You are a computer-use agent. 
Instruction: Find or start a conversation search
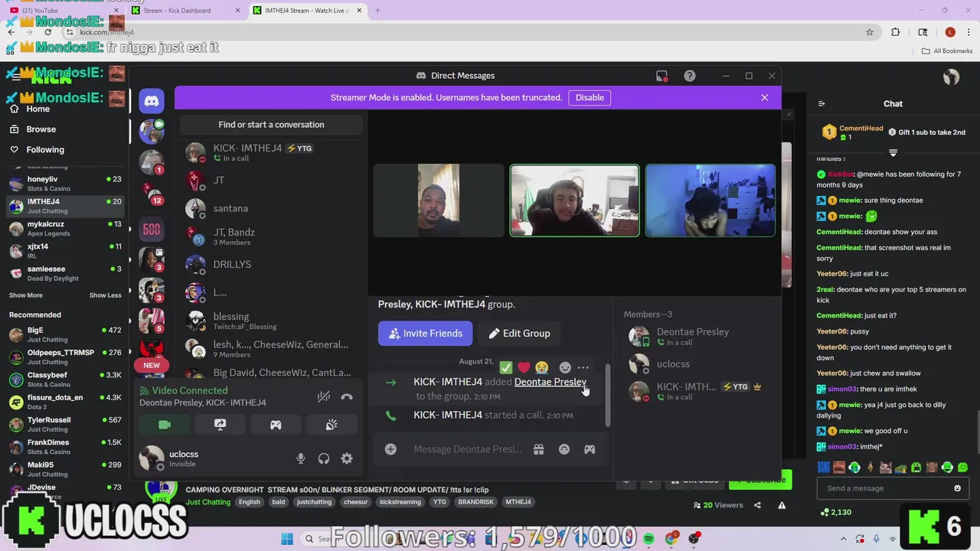[271, 125]
